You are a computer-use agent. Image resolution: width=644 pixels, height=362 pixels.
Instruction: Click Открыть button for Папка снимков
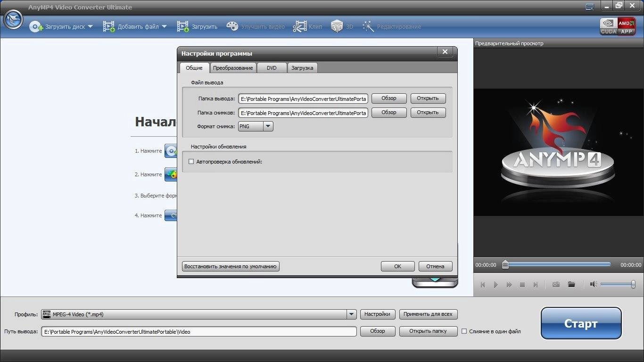point(428,112)
